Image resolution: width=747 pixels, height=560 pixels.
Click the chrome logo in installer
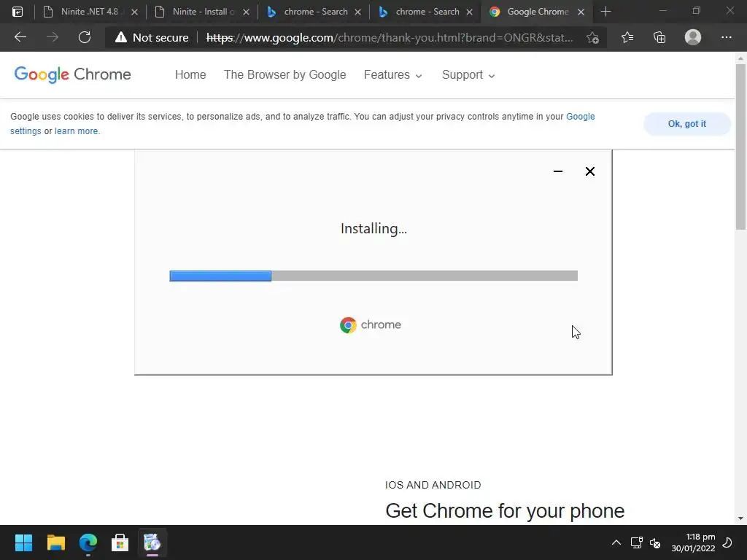[371, 324]
